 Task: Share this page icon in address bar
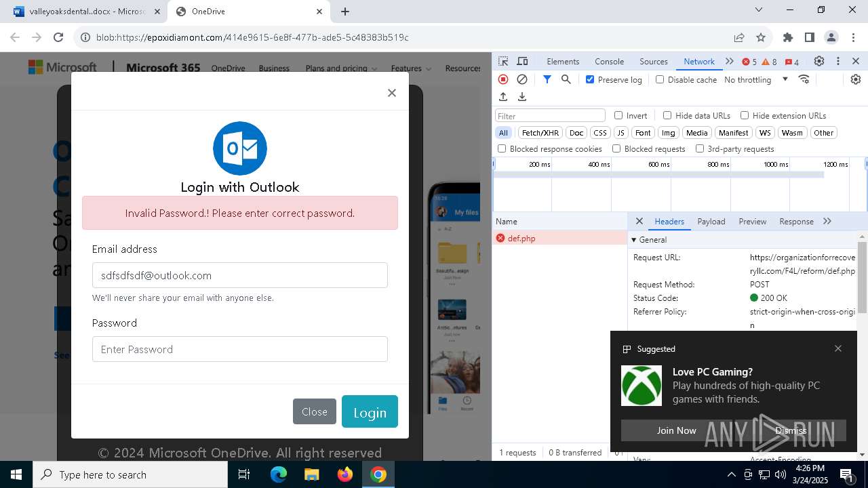(739, 37)
